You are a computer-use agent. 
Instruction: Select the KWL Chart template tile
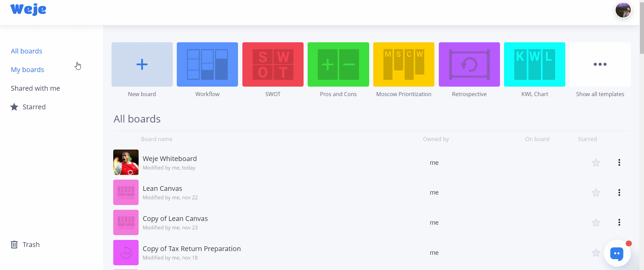[x=534, y=64]
